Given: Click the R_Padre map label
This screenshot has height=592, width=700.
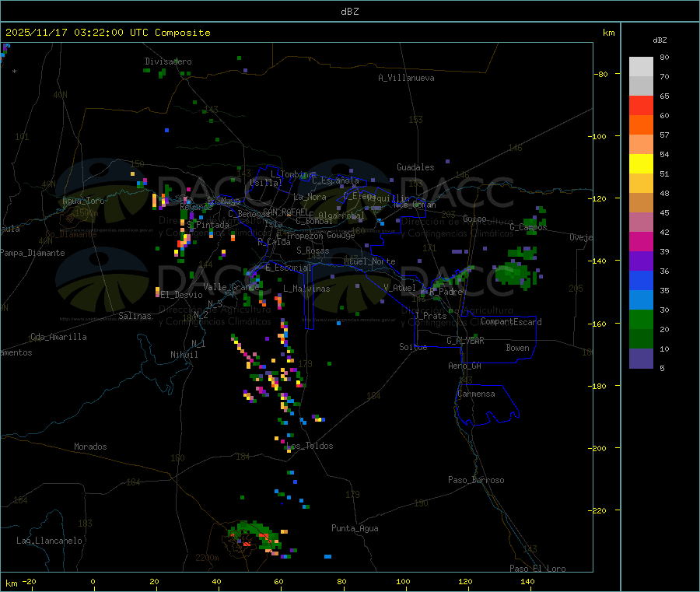Looking at the screenshot, I should [x=446, y=292].
